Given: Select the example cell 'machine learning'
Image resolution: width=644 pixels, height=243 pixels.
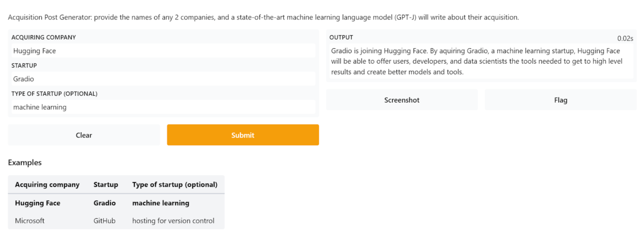Looking at the screenshot, I should click(x=161, y=203).
